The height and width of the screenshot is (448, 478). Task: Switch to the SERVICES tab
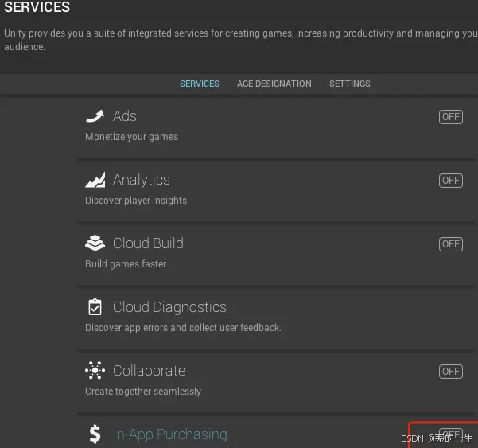pyautogui.click(x=200, y=84)
